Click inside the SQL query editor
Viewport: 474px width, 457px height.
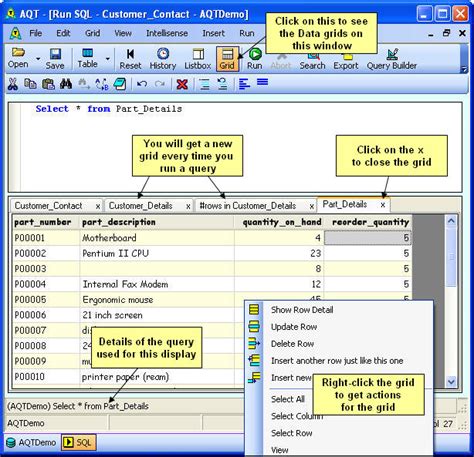pyautogui.click(x=235, y=147)
